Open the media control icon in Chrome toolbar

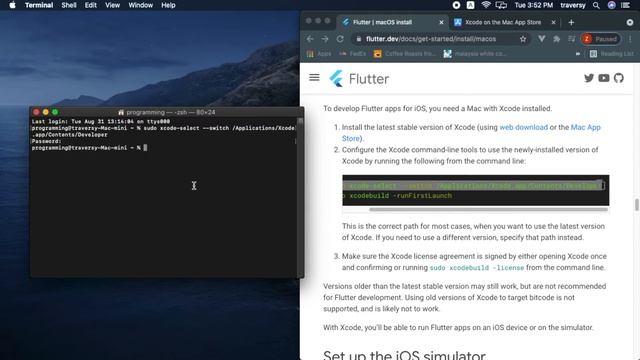(x=571, y=39)
